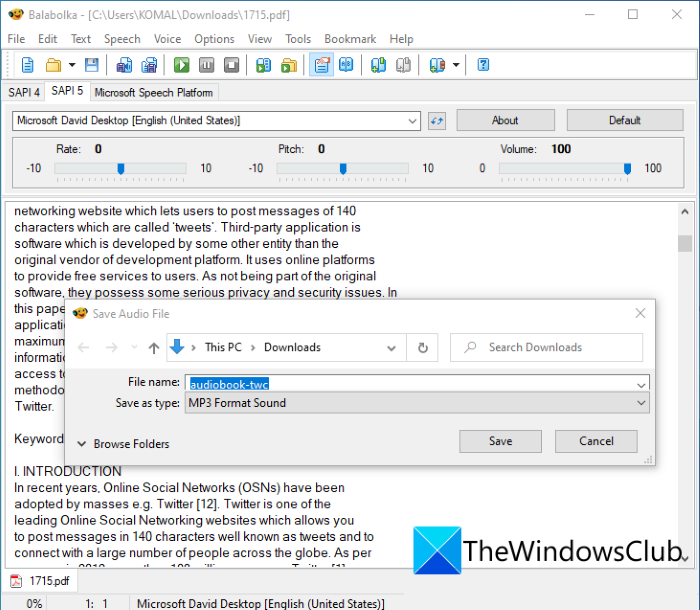Click the New document toolbar icon
This screenshot has width=700, height=610.
(x=28, y=65)
